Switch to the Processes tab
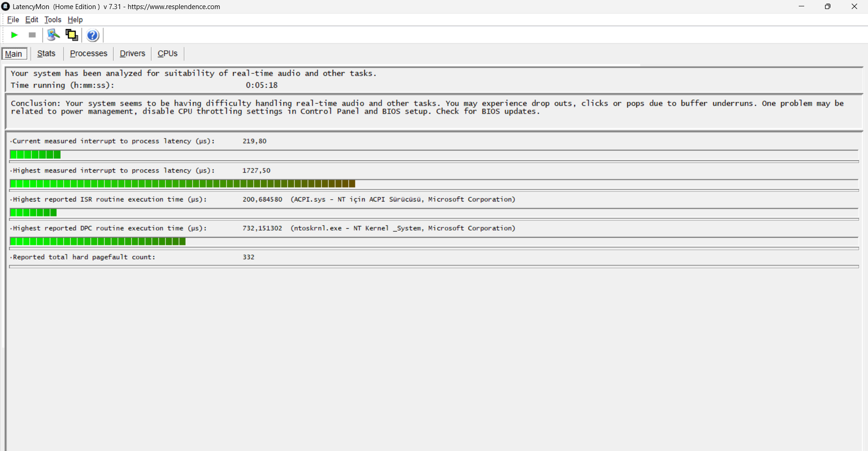The width and height of the screenshot is (868, 451). (x=89, y=53)
